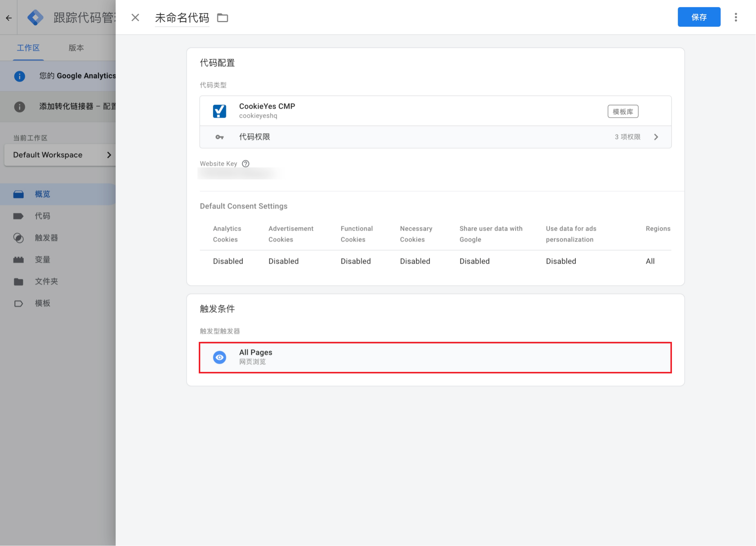756x546 pixels.
Task: Expand the 3 项权限 chevron
Action: point(656,137)
